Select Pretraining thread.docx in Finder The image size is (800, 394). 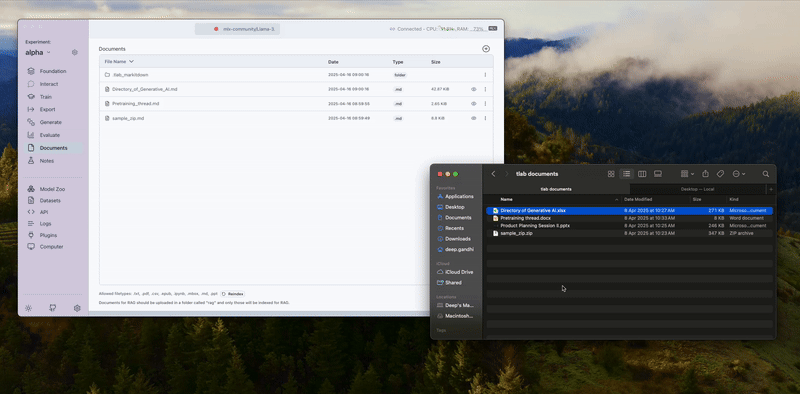630,218
